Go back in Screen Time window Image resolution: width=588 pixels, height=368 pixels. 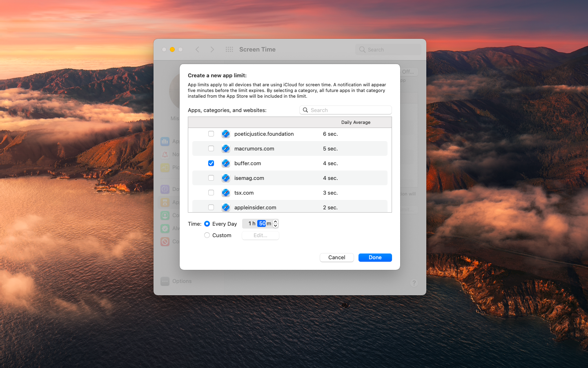pyautogui.click(x=197, y=49)
